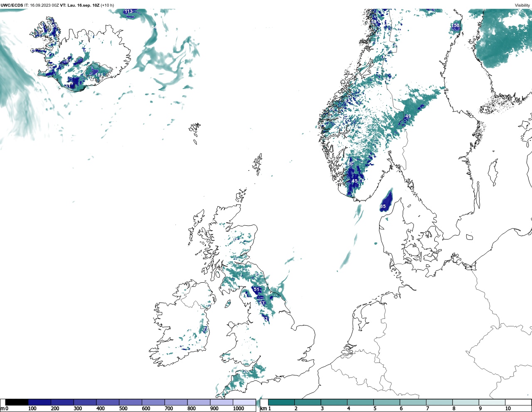
Task: Click the 'Visibility' title in top-right corner
Action: point(522,5)
